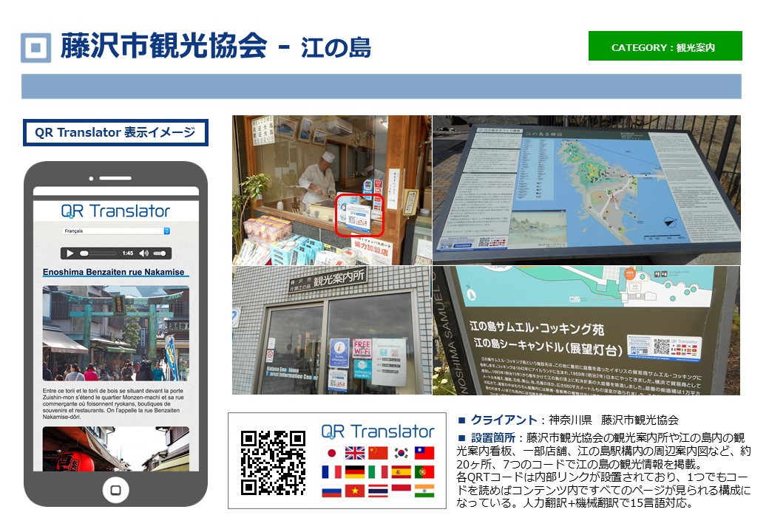Select the Germany flag

tap(355, 471)
